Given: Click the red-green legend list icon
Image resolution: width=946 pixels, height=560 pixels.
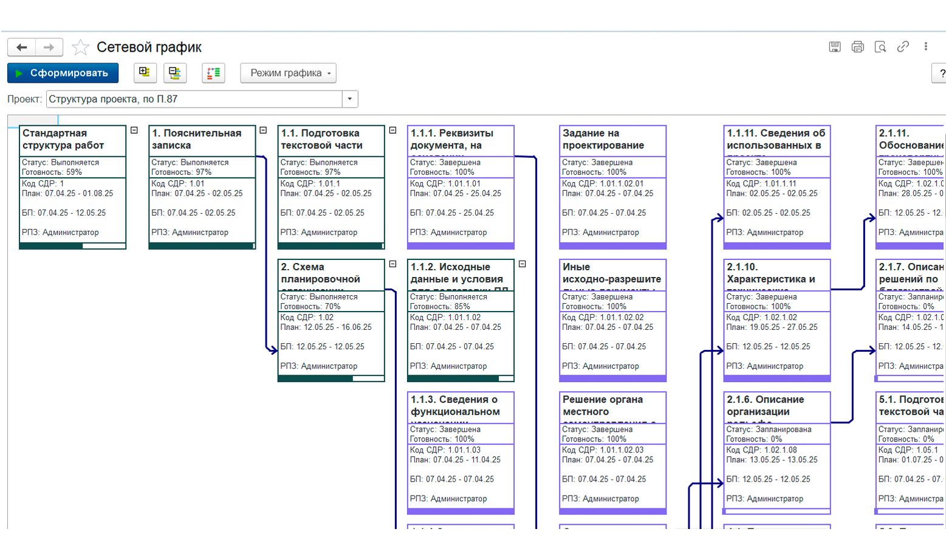Looking at the screenshot, I should 213,73.
